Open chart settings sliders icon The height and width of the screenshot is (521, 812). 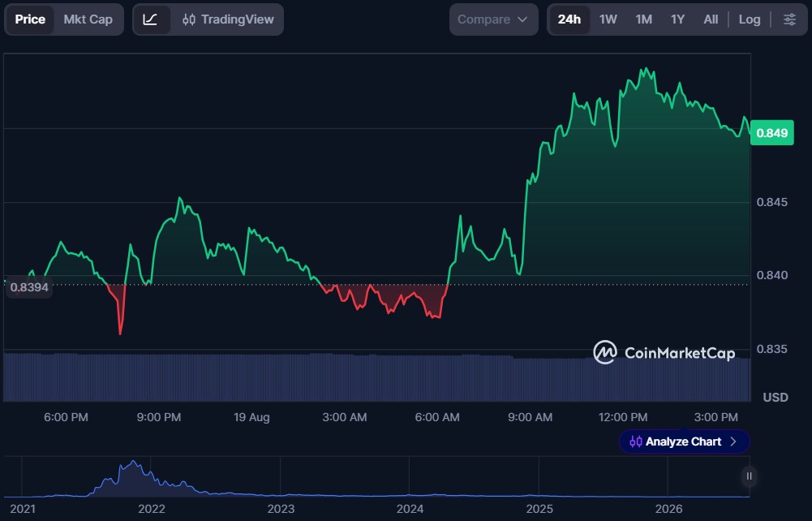(x=789, y=19)
